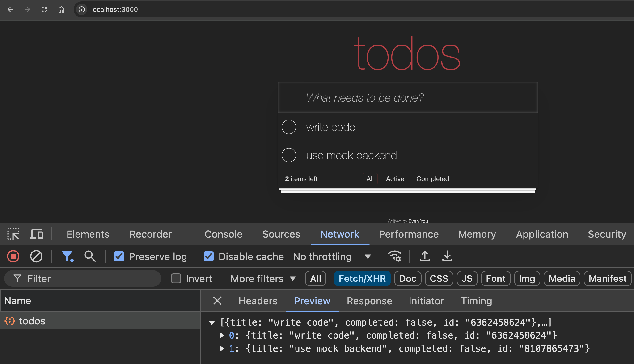The height and width of the screenshot is (364, 634).
Task: Mark 'write code' todo as completed
Action: pyautogui.click(x=289, y=127)
